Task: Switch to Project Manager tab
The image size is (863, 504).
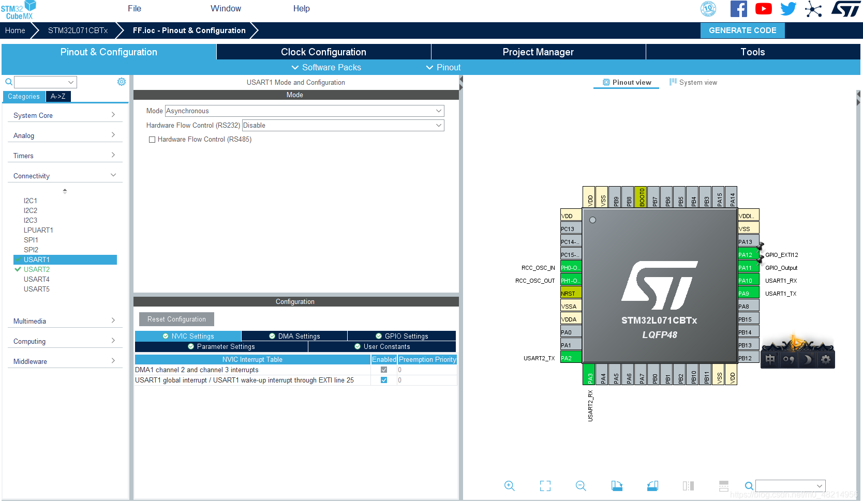Action: (x=538, y=52)
